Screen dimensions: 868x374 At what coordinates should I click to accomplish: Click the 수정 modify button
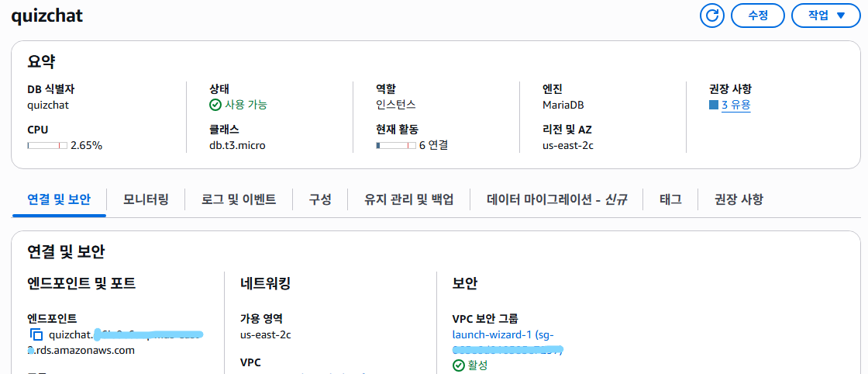coord(758,16)
